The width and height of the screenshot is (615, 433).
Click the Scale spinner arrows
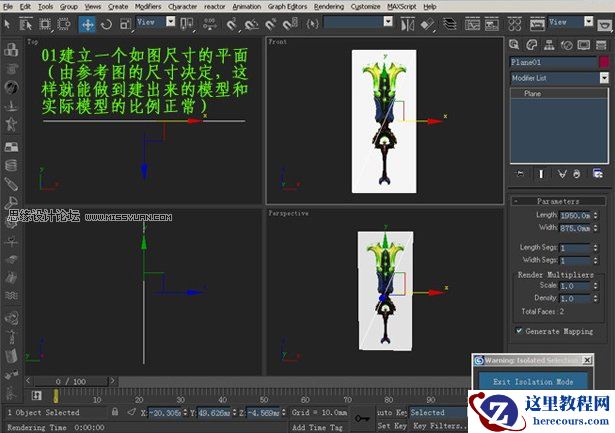[x=595, y=286]
